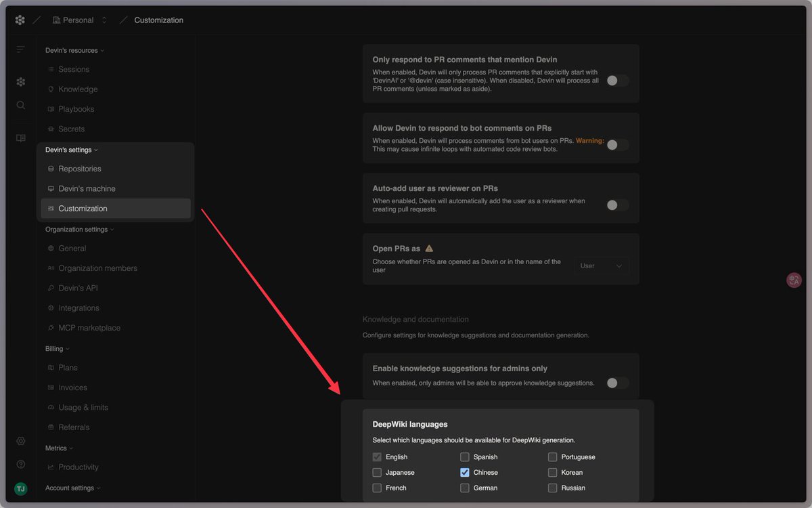
Task: Click the MCP marketplace plug icon
Action: point(51,328)
